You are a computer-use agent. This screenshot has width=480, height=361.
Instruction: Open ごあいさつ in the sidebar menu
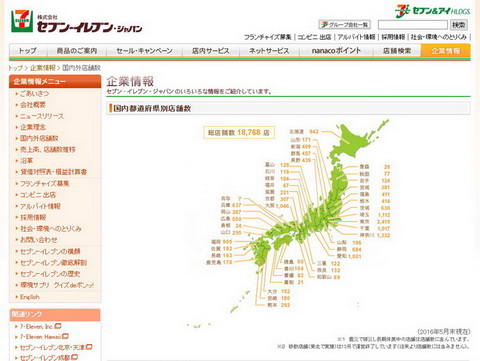coord(35,94)
